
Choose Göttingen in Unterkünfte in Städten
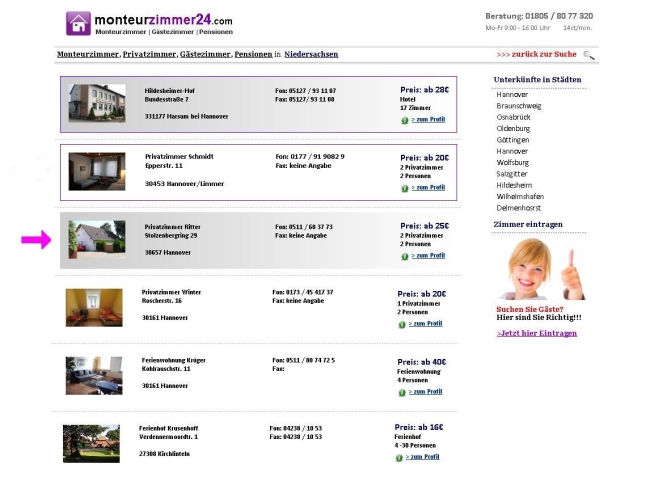point(513,140)
